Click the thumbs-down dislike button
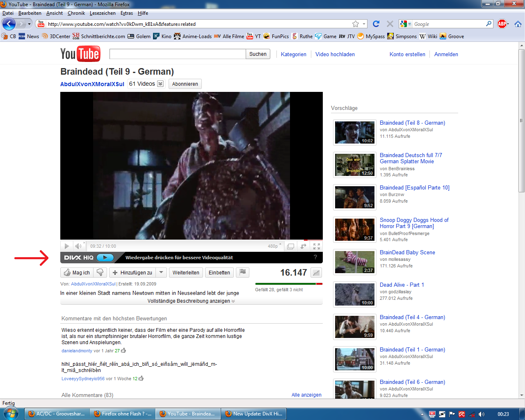 tap(100, 273)
